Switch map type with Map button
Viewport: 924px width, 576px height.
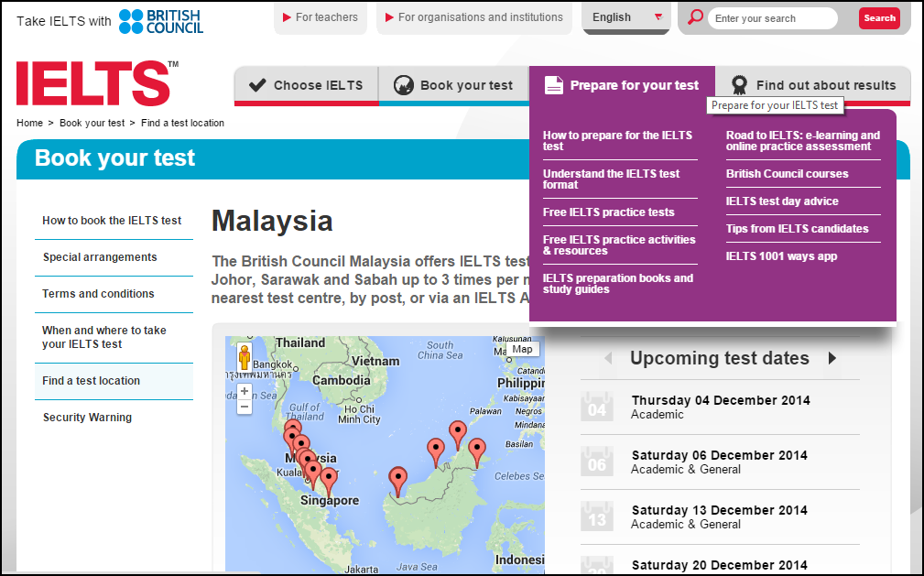pos(522,349)
